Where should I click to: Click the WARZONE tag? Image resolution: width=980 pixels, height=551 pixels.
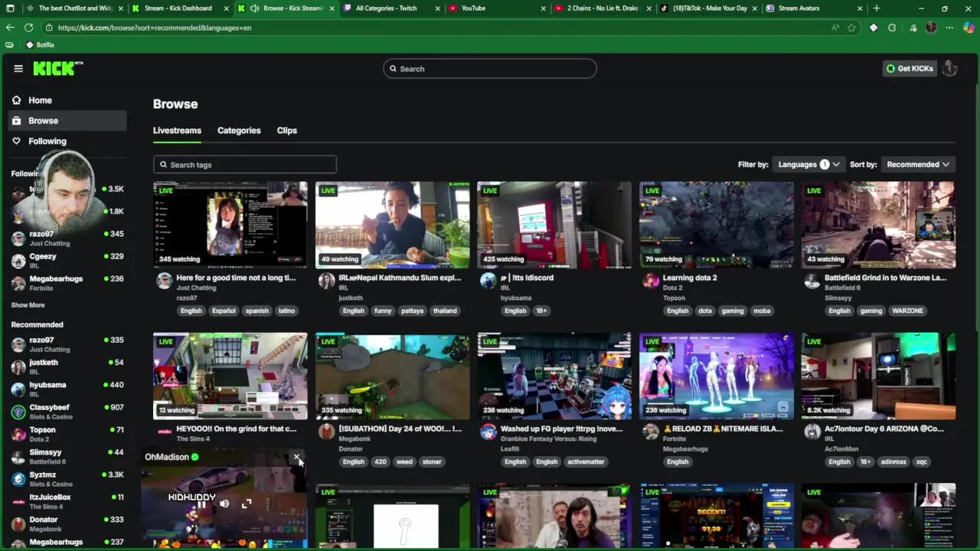907,311
